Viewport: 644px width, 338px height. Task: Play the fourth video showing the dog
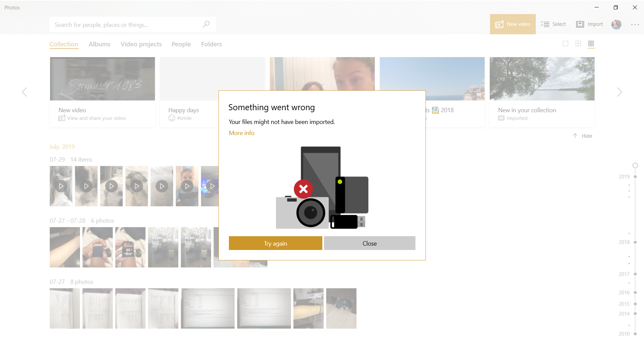click(136, 186)
